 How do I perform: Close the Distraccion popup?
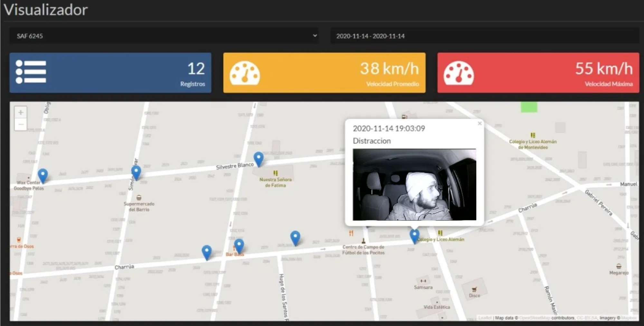479,123
